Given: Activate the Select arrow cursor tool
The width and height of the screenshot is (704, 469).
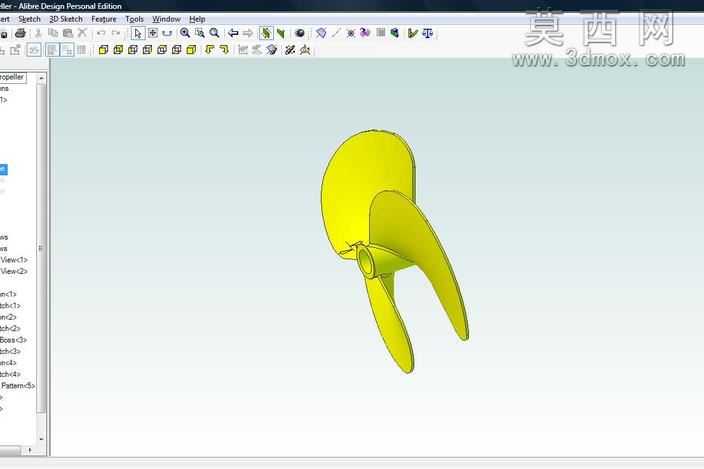Looking at the screenshot, I should pyautogui.click(x=138, y=33).
